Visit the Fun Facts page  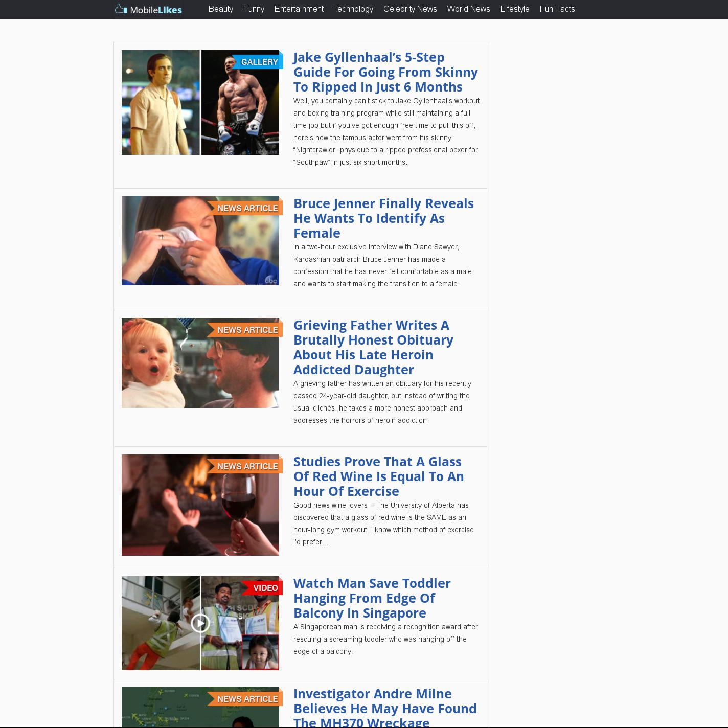point(557,9)
